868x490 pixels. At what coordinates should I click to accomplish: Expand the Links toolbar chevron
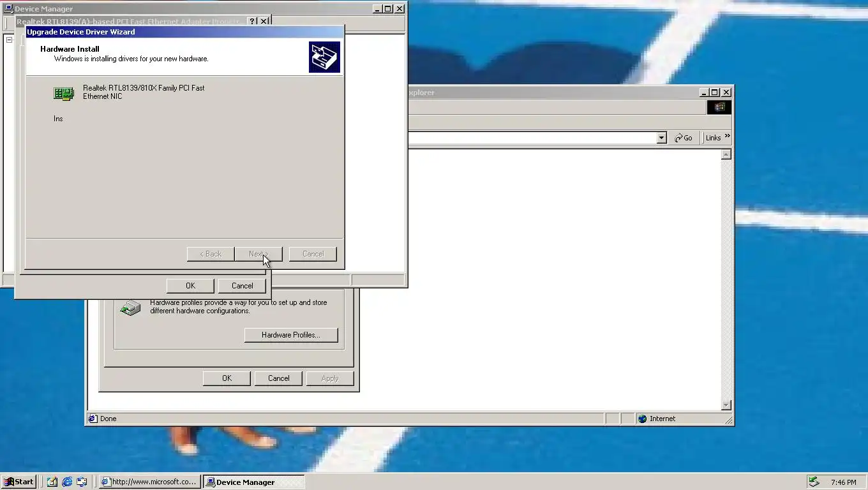coord(727,137)
